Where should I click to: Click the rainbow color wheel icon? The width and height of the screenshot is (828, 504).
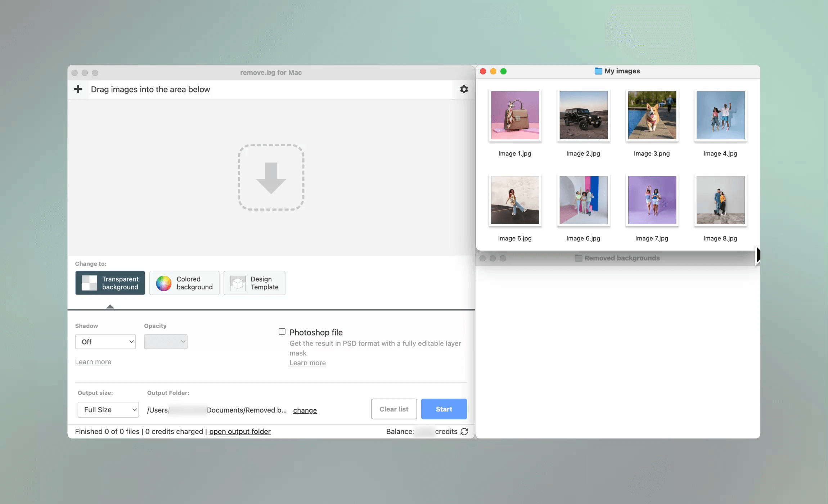coord(163,283)
